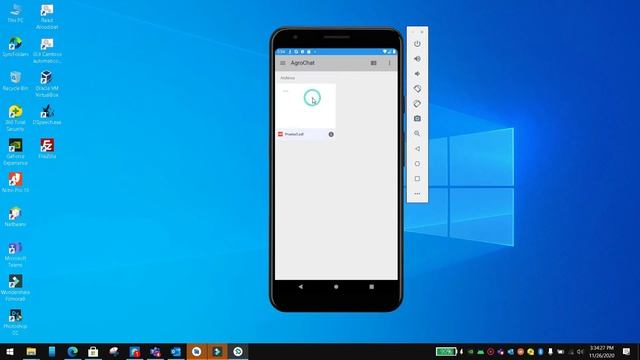Open Windows Start menu
Screen dimensions: 640x360
(x=10, y=351)
